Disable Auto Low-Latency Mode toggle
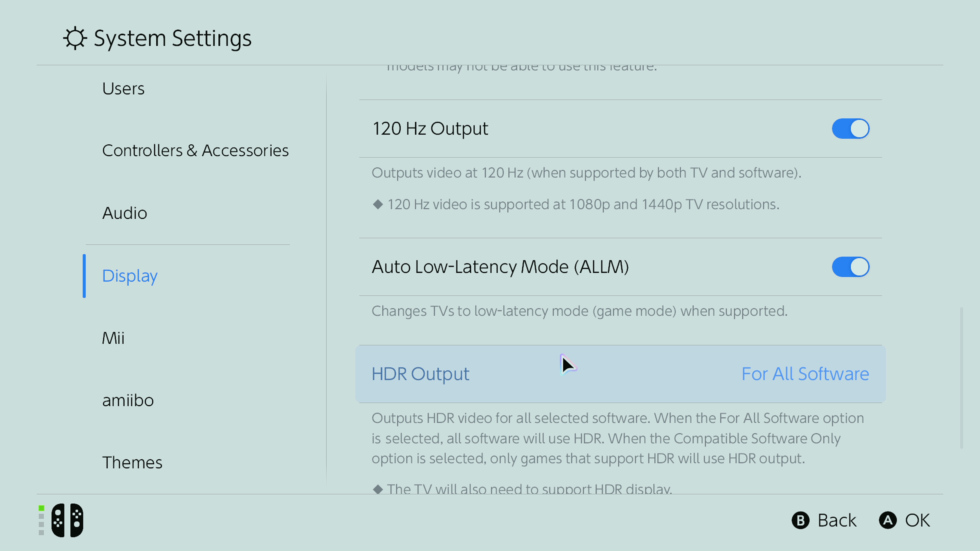This screenshot has width=980, height=551. 850,267
